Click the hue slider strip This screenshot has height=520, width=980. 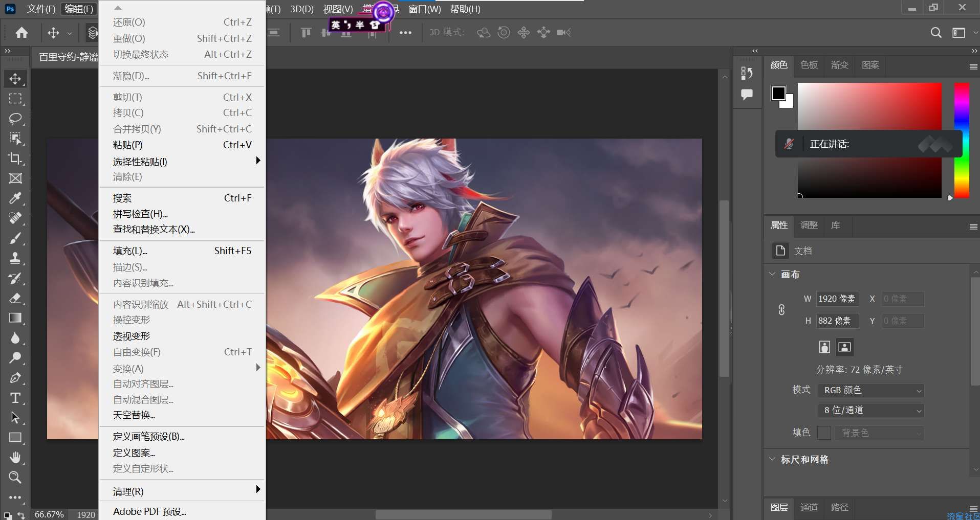[x=962, y=140]
